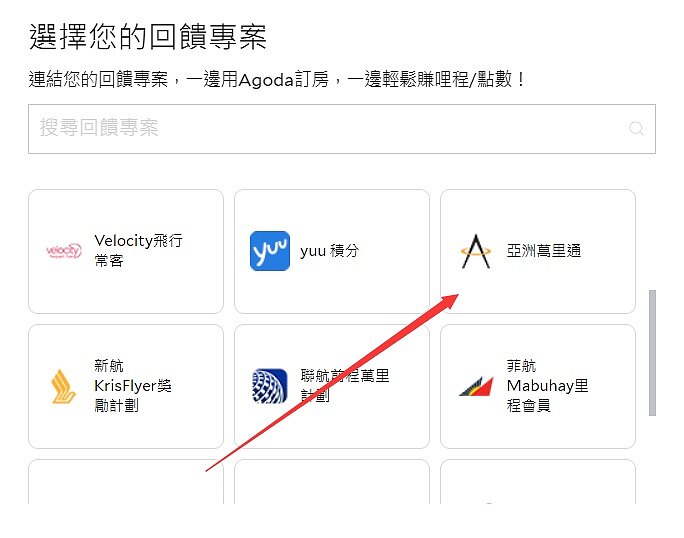Select the 亞洲萬里通 program label
Viewport: 684px width, 538px height.
tap(544, 251)
